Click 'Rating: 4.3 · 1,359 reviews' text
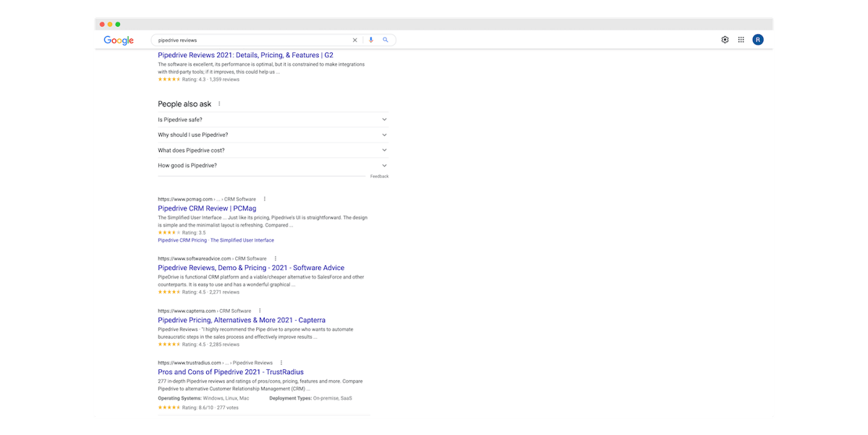 click(211, 80)
